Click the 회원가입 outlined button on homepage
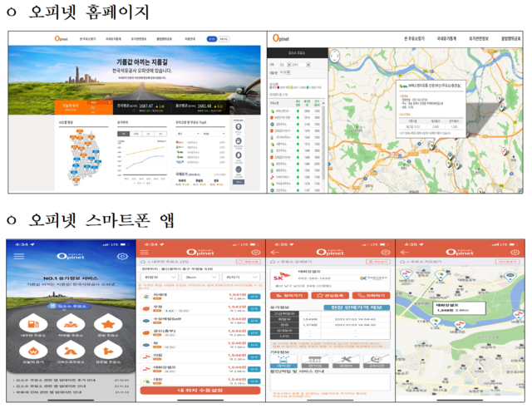 (224, 39)
